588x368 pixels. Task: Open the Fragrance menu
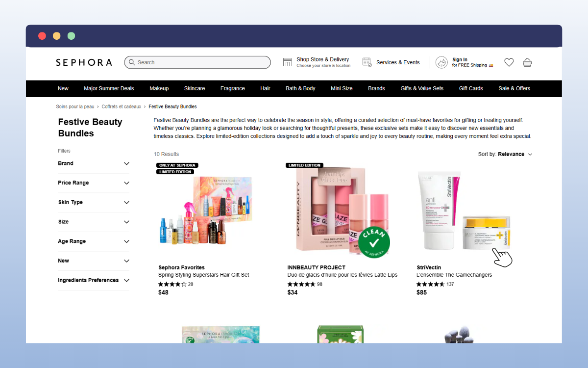[x=233, y=88]
